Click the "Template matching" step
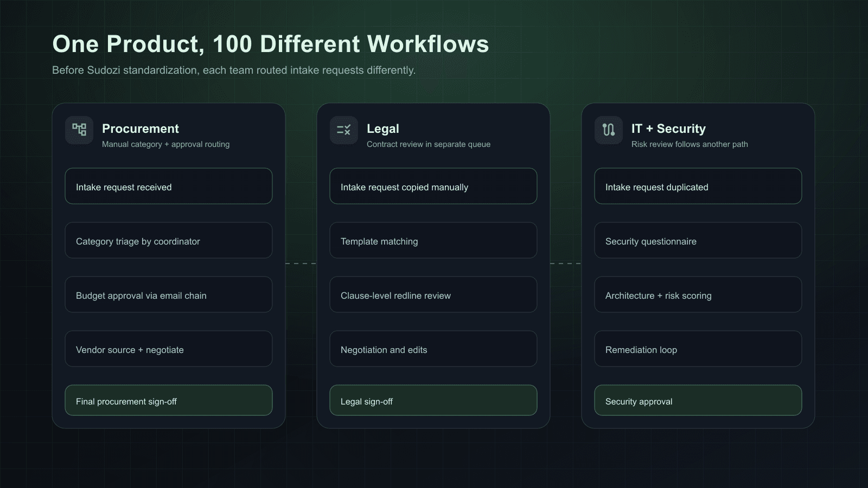The height and width of the screenshot is (488, 868). tap(433, 240)
